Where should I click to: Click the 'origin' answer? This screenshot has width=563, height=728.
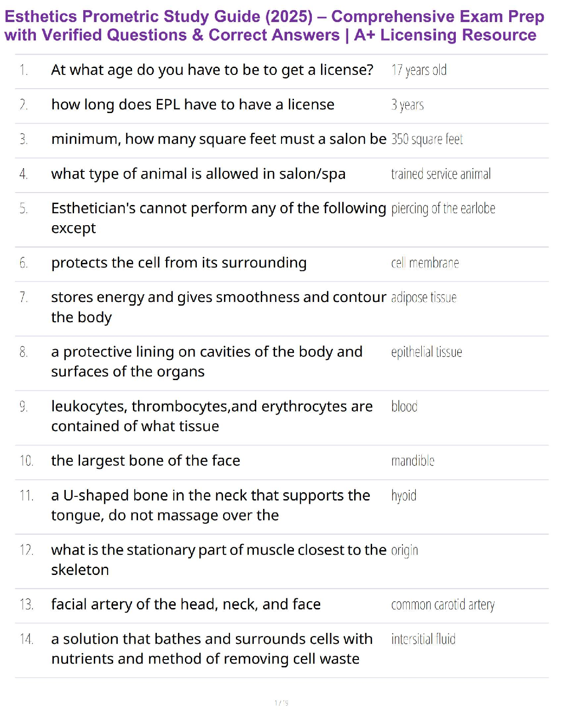tap(405, 551)
